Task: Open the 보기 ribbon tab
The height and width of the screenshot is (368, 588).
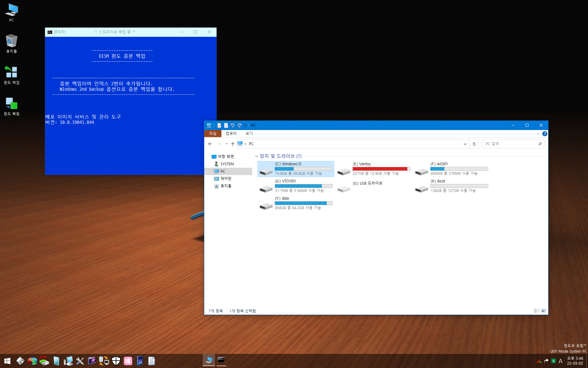Action: 249,133
